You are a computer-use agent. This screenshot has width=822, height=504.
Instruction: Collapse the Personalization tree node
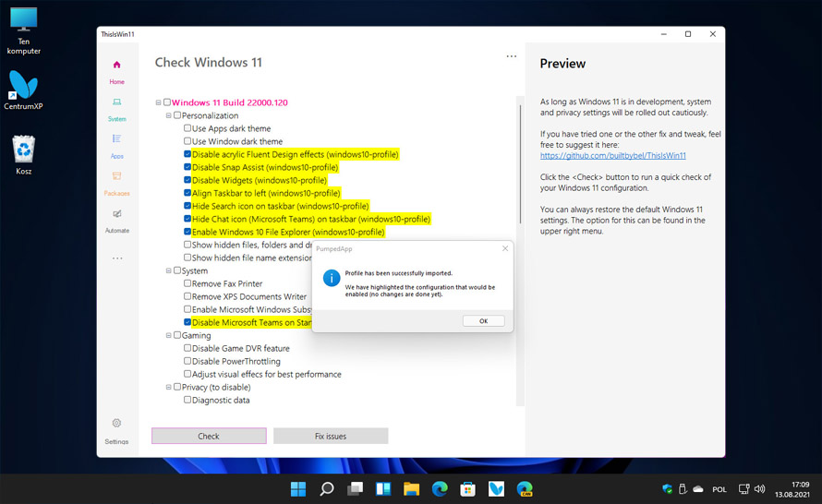pos(169,115)
